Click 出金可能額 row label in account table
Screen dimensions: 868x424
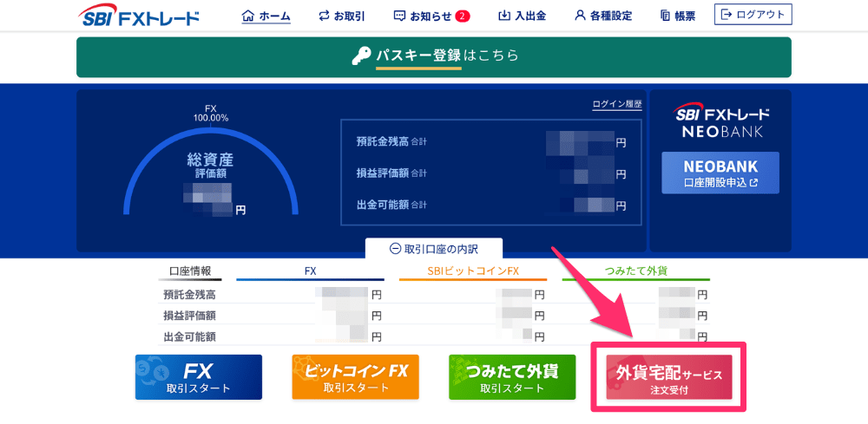click(x=189, y=336)
